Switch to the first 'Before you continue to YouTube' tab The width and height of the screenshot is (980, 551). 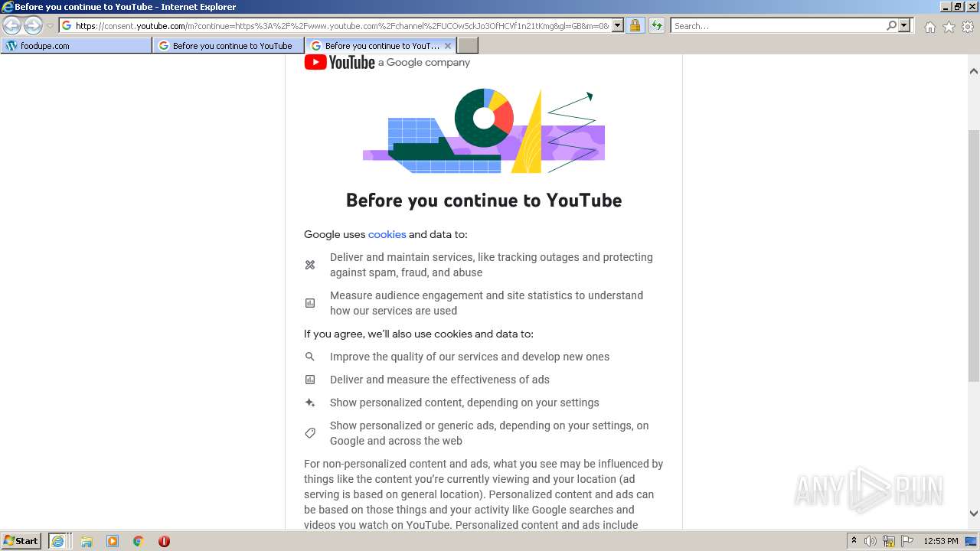229,46
